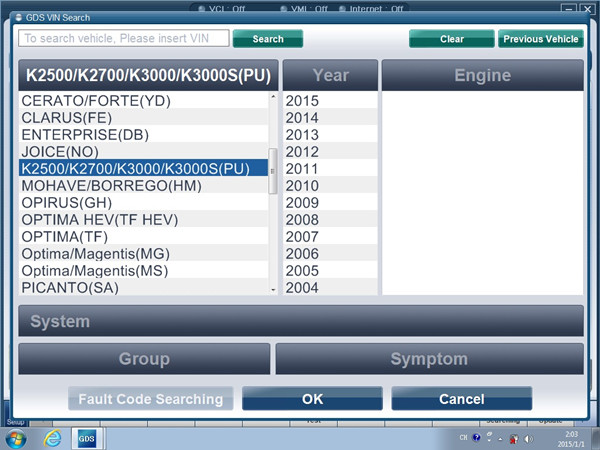Image resolution: width=600 pixels, height=450 pixels.
Task: Click the Fault Code Searching button
Action: pyautogui.click(x=151, y=399)
